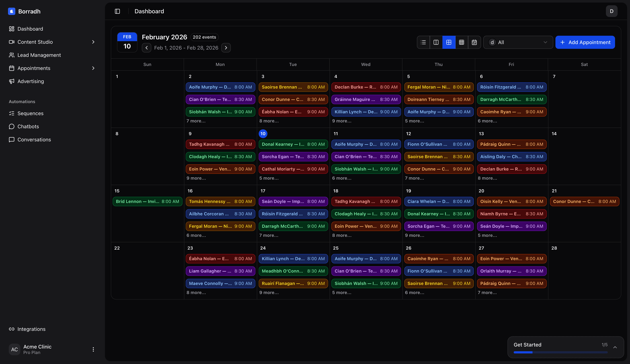Image resolution: width=630 pixels, height=364 pixels.
Task: Advance to March using next arrow
Action: [226, 48]
